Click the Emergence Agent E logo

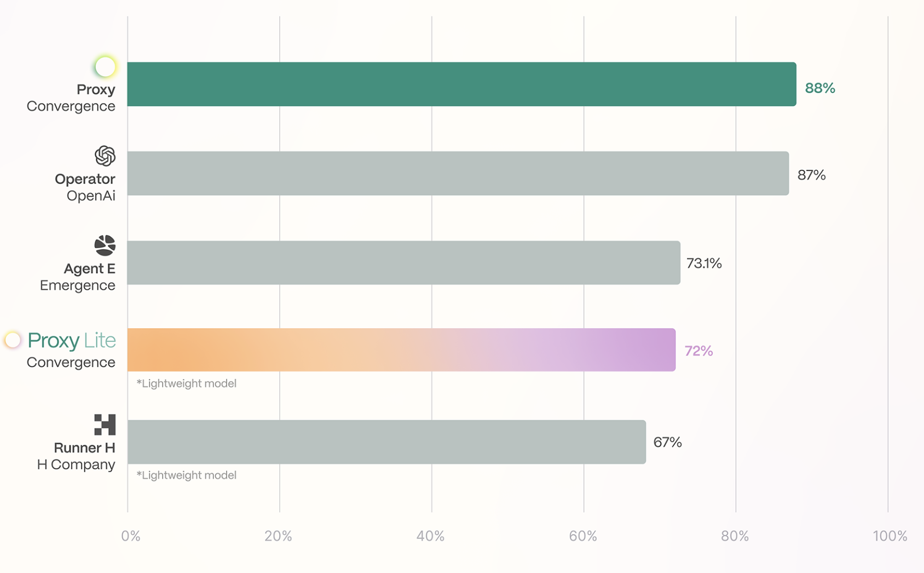coord(105,245)
